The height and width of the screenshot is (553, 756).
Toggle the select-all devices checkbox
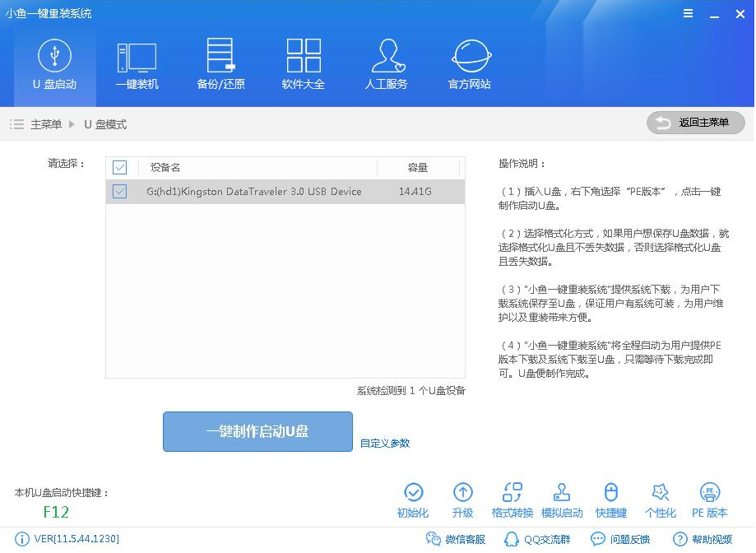click(x=120, y=167)
